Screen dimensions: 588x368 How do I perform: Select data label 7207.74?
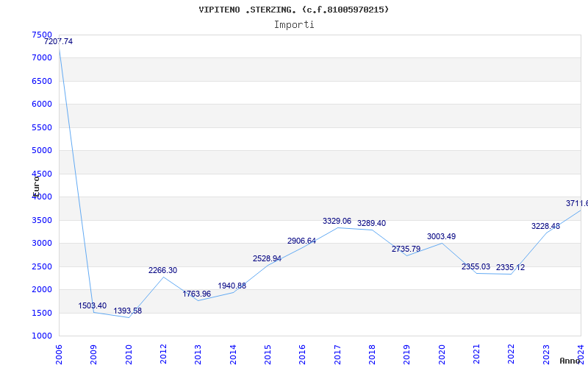pyautogui.click(x=59, y=42)
